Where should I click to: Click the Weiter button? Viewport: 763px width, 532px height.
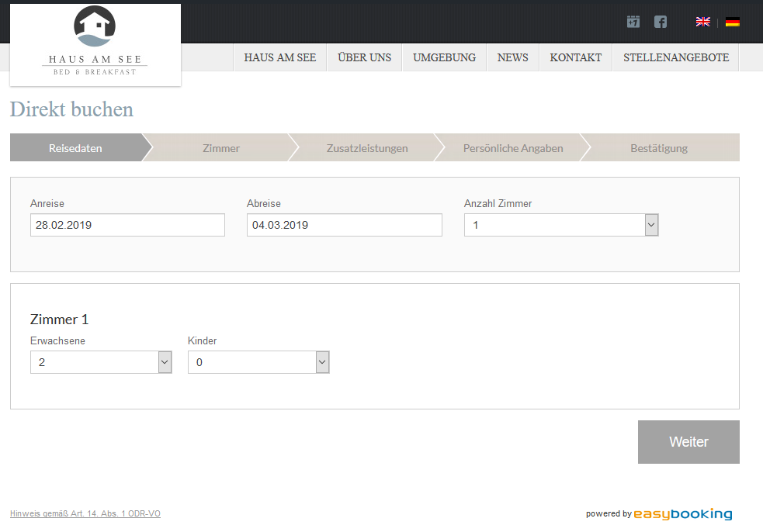[x=688, y=442]
